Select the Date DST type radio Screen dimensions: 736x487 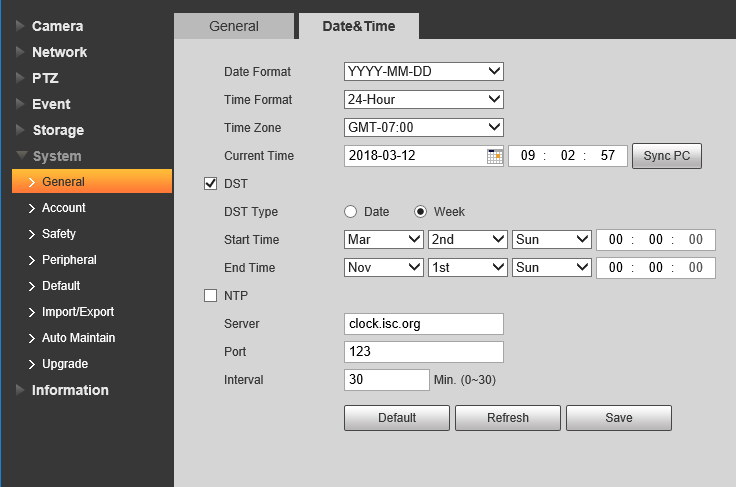pyautogui.click(x=351, y=212)
